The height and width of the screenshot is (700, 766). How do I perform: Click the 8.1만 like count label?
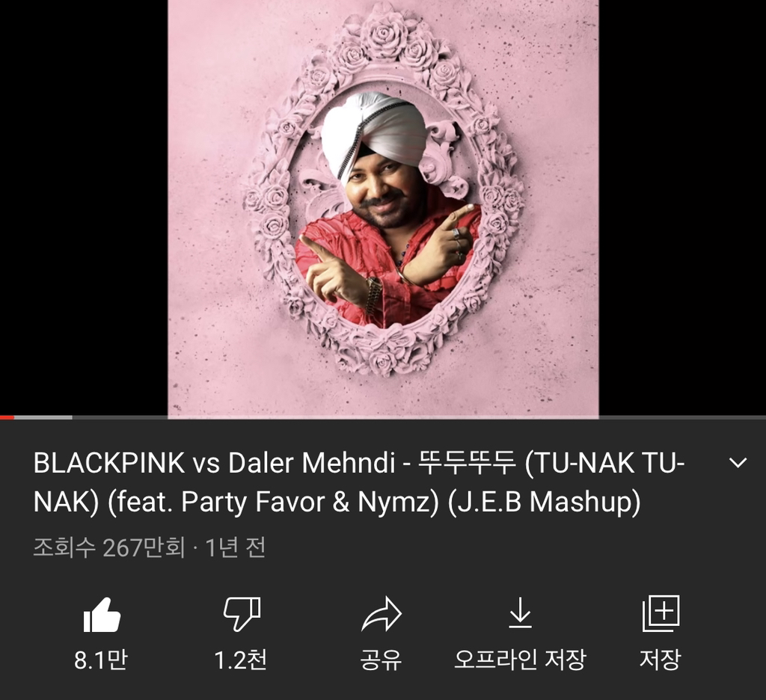pos(101,660)
